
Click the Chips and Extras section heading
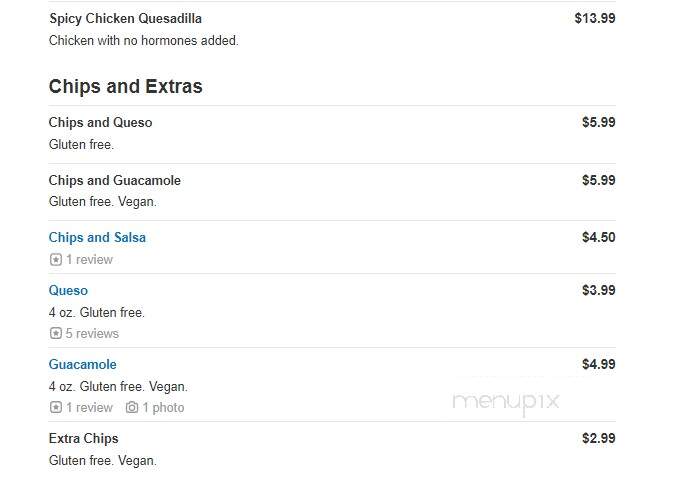(x=125, y=86)
